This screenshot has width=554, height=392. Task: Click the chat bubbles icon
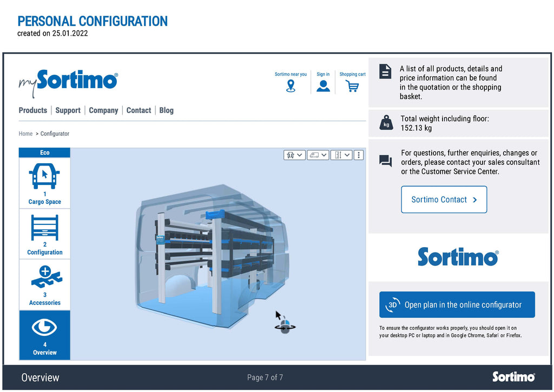click(385, 161)
